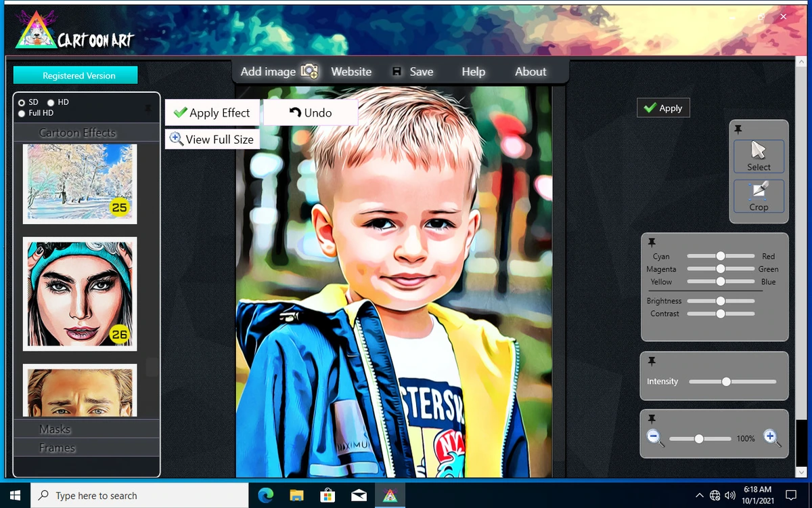Click the zoom in magnifier icon
The image size is (812, 508).
pos(772,438)
